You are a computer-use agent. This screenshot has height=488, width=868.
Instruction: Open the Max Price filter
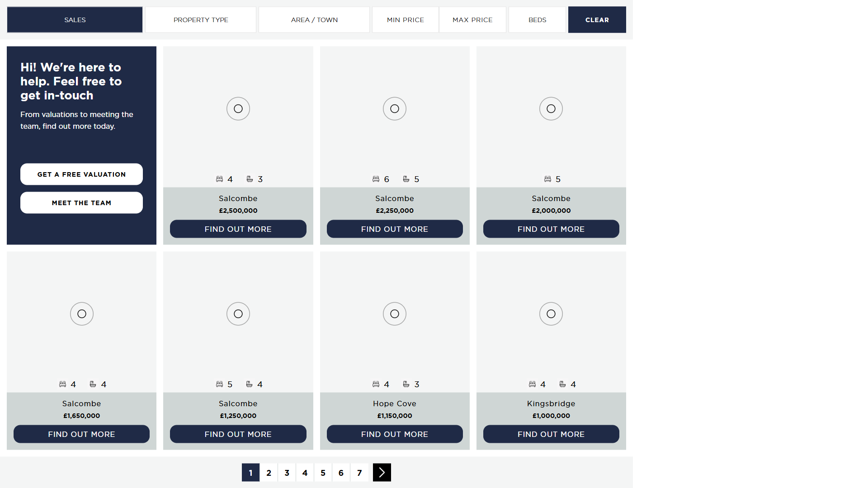[x=472, y=20]
